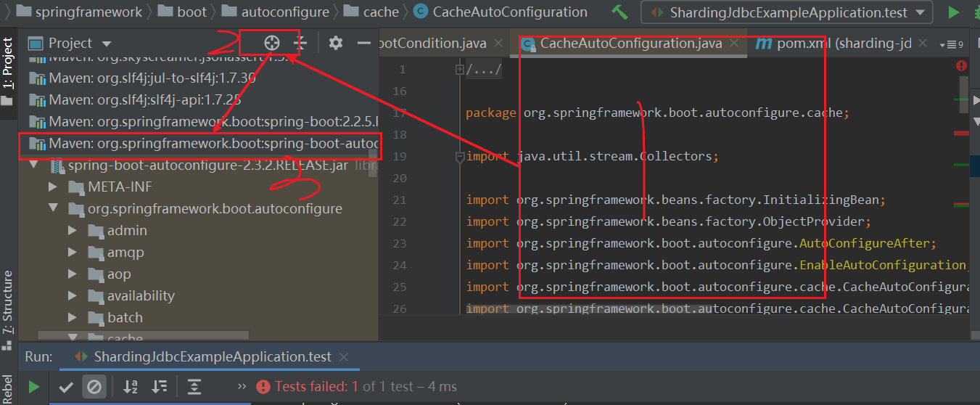Image resolution: width=980 pixels, height=405 pixels.
Task: Toggle Sort by Duration in Run toolbar
Action: pos(160,387)
